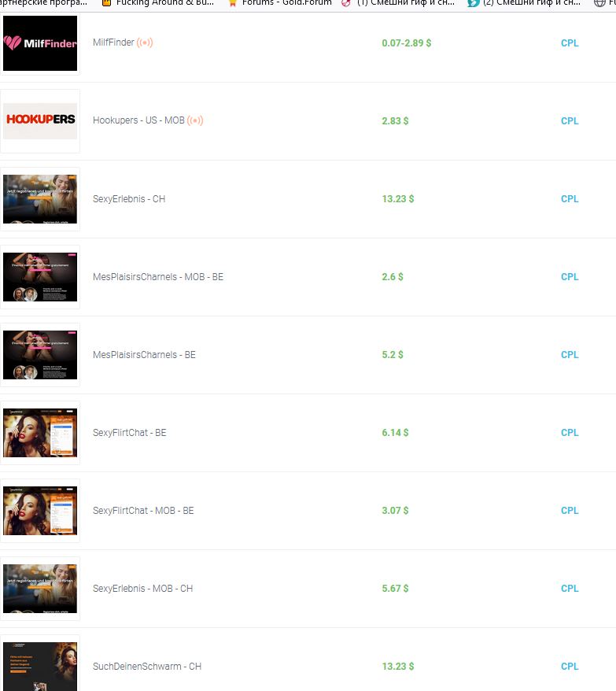This screenshot has width=616, height=691.
Task: Click the CPL label for SexyFlirtChat - MOB - BE
Action: tap(570, 510)
